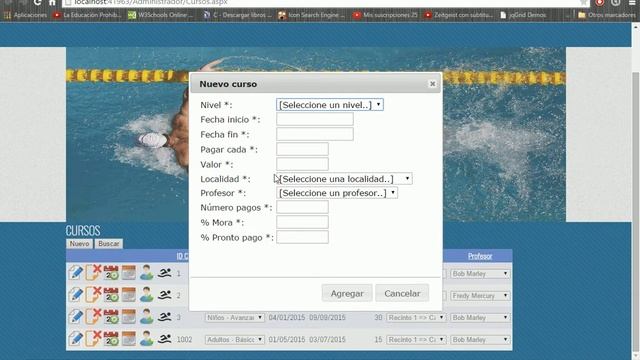Click the Agregar button
This screenshot has width=640, height=360.
point(347,293)
